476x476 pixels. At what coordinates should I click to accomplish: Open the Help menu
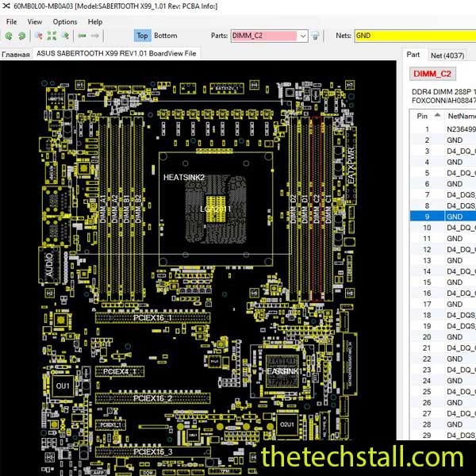point(95,22)
